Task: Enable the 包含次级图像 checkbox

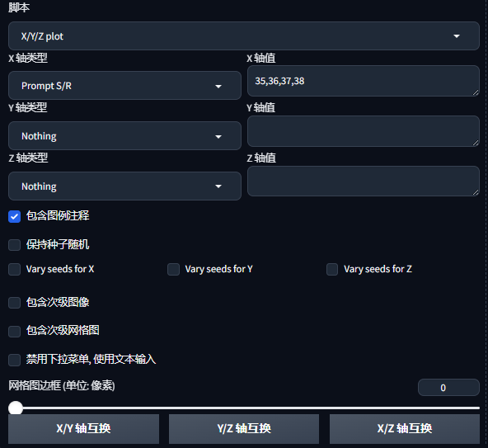Action: click(x=14, y=303)
